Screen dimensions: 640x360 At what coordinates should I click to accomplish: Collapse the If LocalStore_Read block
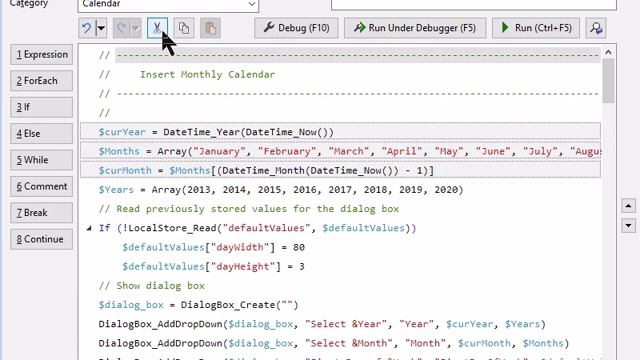tap(89, 228)
